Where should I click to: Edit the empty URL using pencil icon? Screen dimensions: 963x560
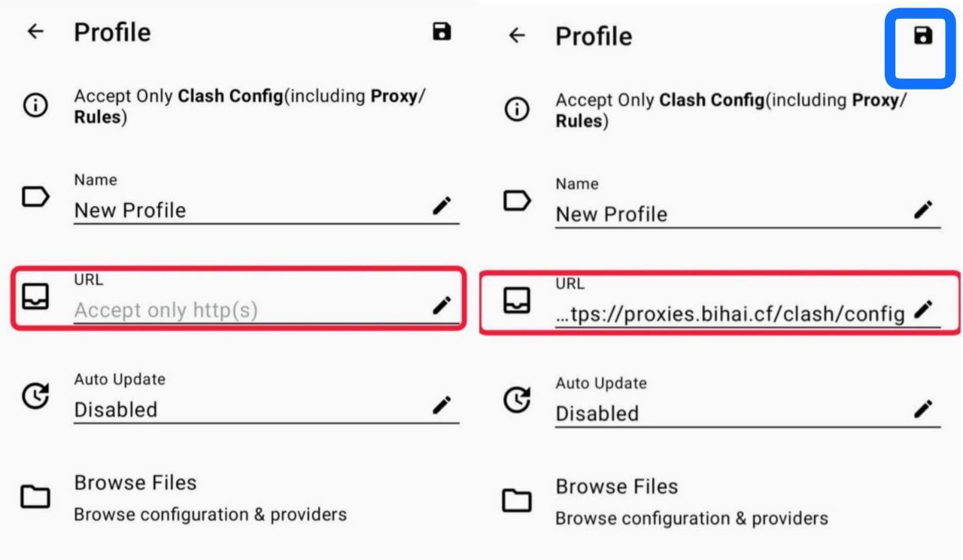click(x=442, y=305)
